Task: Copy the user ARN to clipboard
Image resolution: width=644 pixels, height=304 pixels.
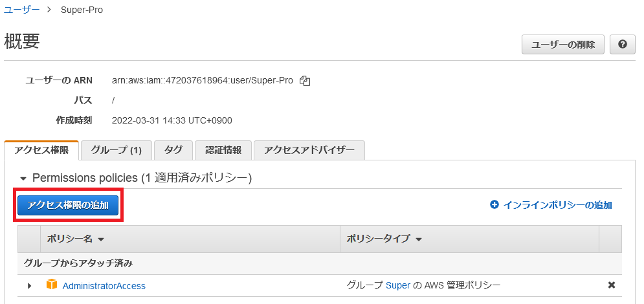Action: [305, 81]
